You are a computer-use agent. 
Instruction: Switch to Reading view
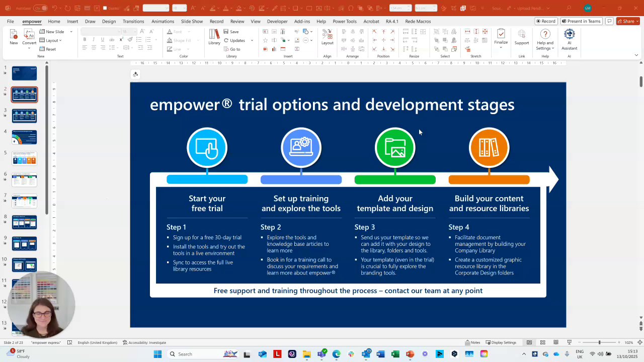tap(556, 342)
